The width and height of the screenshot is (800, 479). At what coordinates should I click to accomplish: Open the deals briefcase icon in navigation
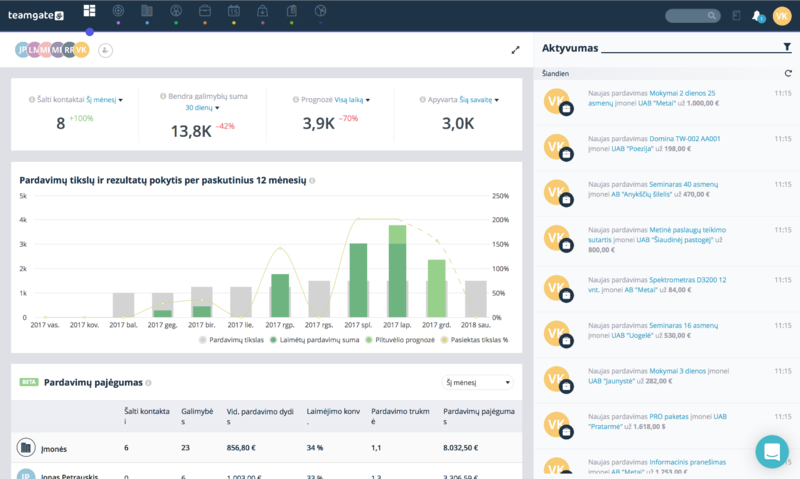point(205,11)
